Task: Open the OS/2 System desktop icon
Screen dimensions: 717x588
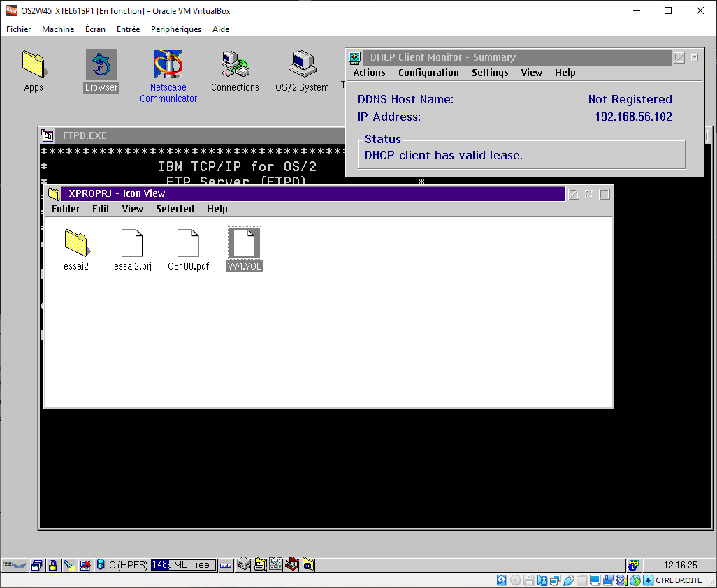Action: pyautogui.click(x=302, y=65)
